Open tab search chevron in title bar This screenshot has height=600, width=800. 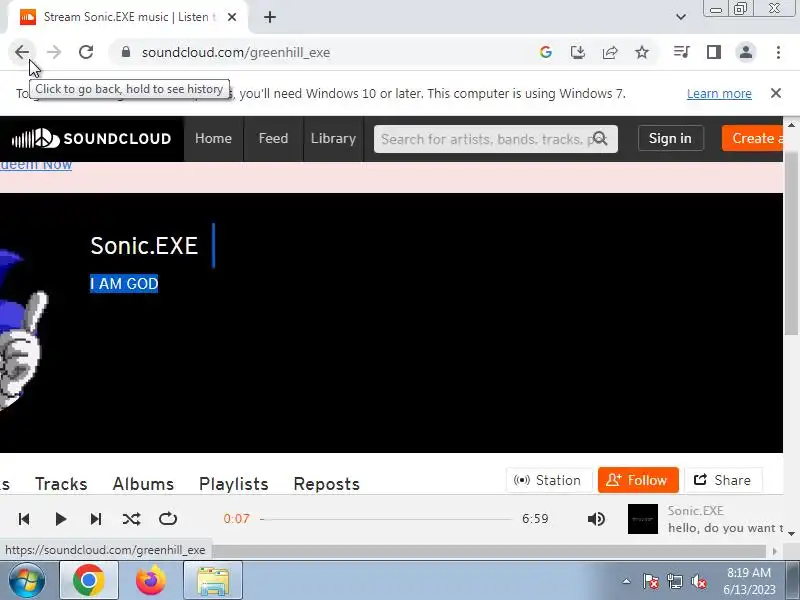click(x=681, y=17)
